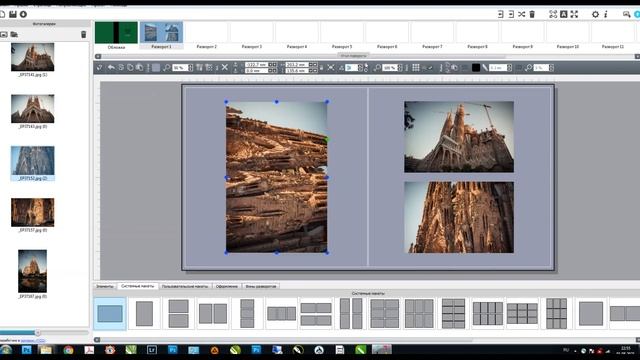Click the second add spread icon before shuffle
This screenshot has width=640, height=360.
(x=511, y=14)
